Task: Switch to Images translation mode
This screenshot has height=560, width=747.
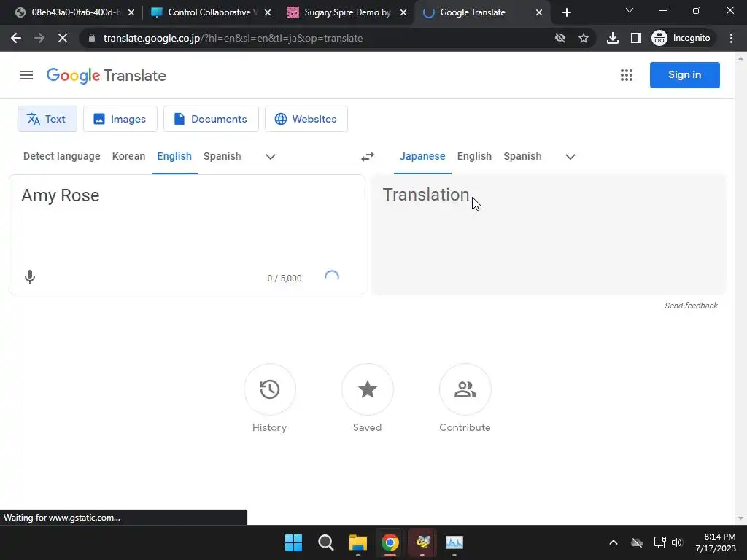Action: (120, 119)
